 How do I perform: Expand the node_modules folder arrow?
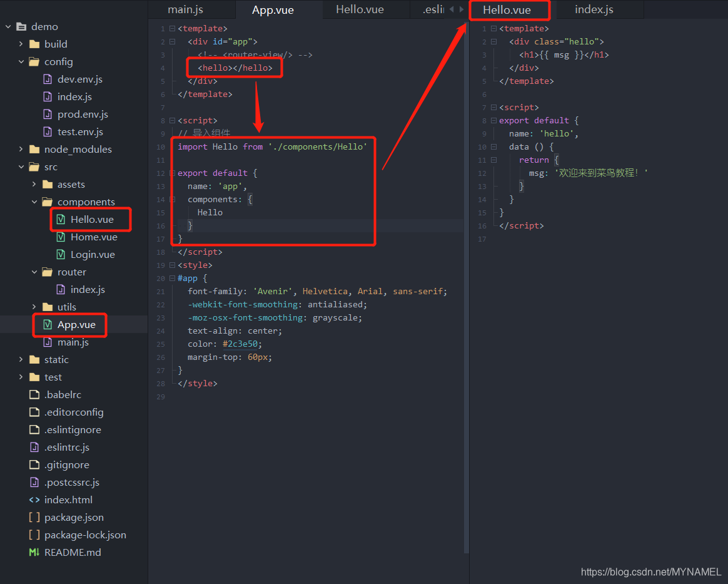point(21,149)
